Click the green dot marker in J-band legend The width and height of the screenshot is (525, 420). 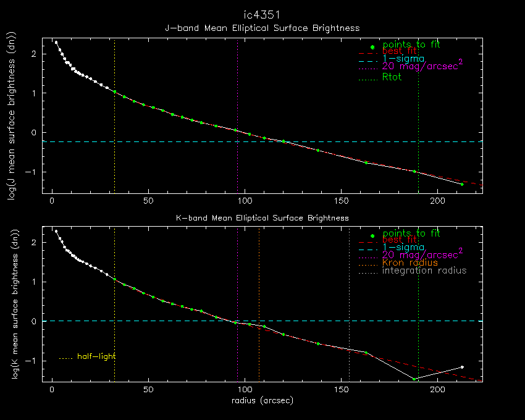(372, 47)
